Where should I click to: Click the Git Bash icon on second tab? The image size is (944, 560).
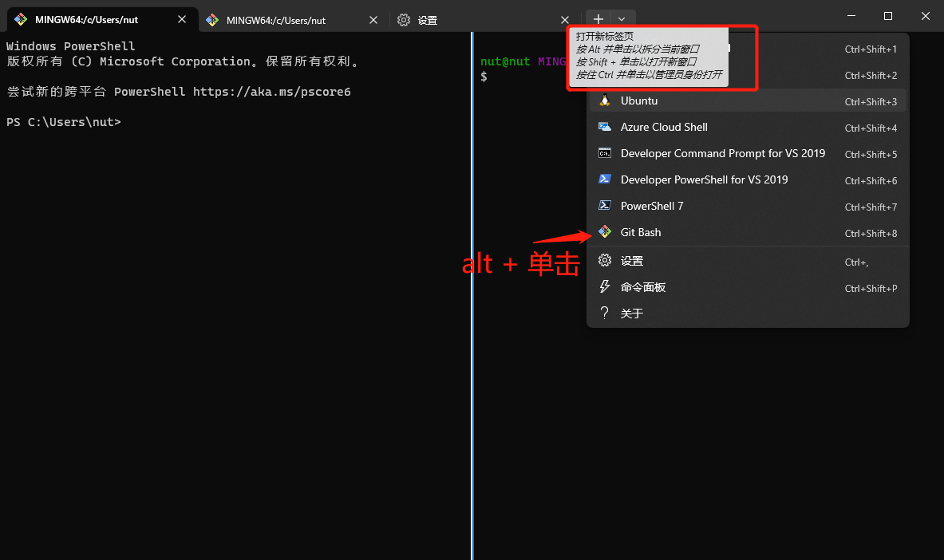212,20
